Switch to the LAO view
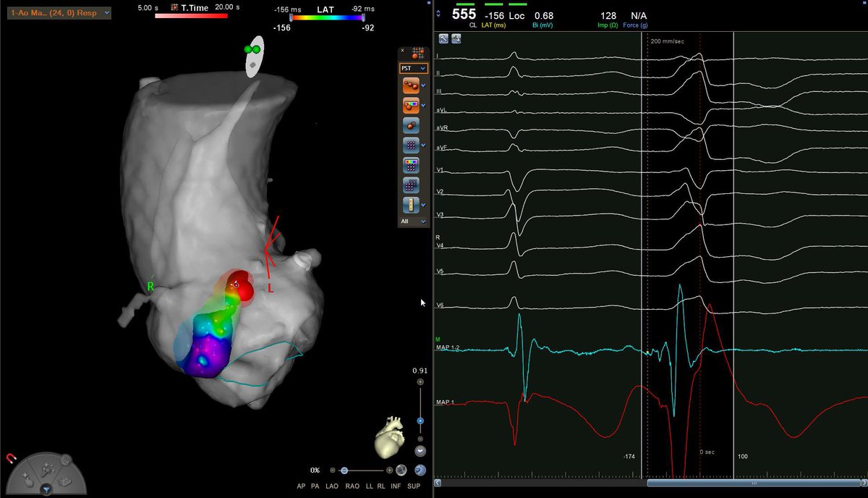 pos(333,486)
